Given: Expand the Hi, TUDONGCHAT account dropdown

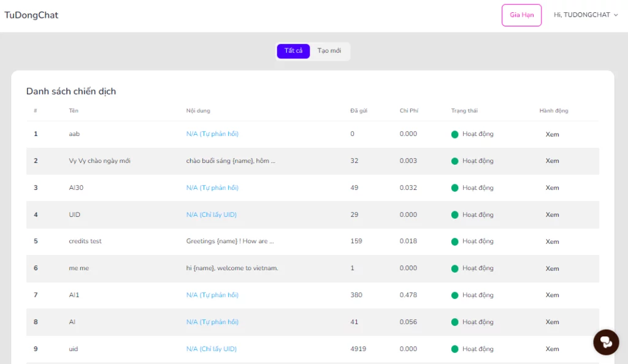Looking at the screenshot, I should pyautogui.click(x=586, y=15).
